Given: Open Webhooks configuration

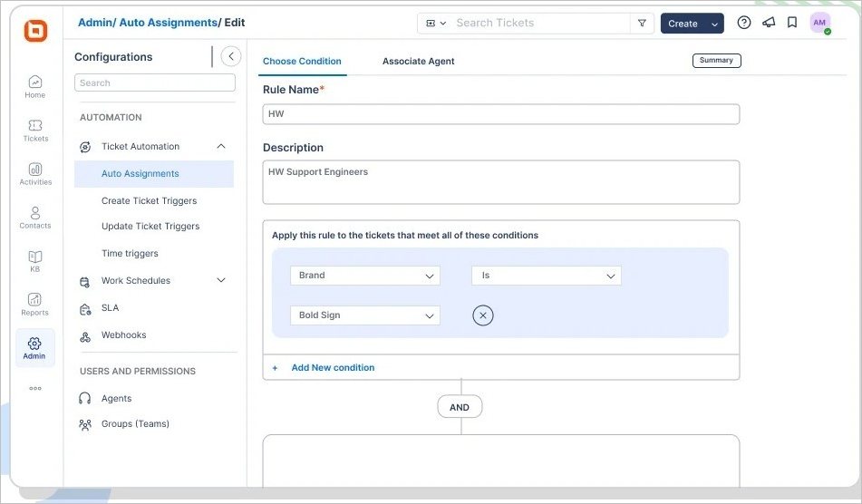Looking at the screenshot, I should [123, 334].
